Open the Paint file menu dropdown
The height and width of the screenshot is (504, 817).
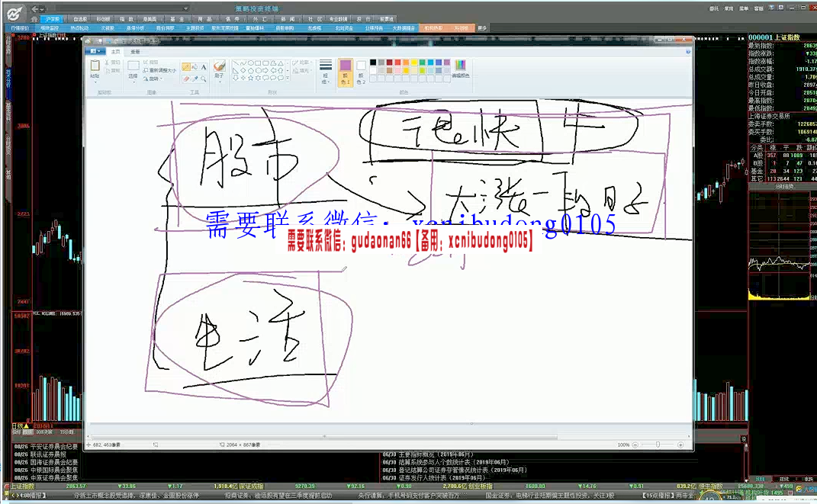click(96, 52)
